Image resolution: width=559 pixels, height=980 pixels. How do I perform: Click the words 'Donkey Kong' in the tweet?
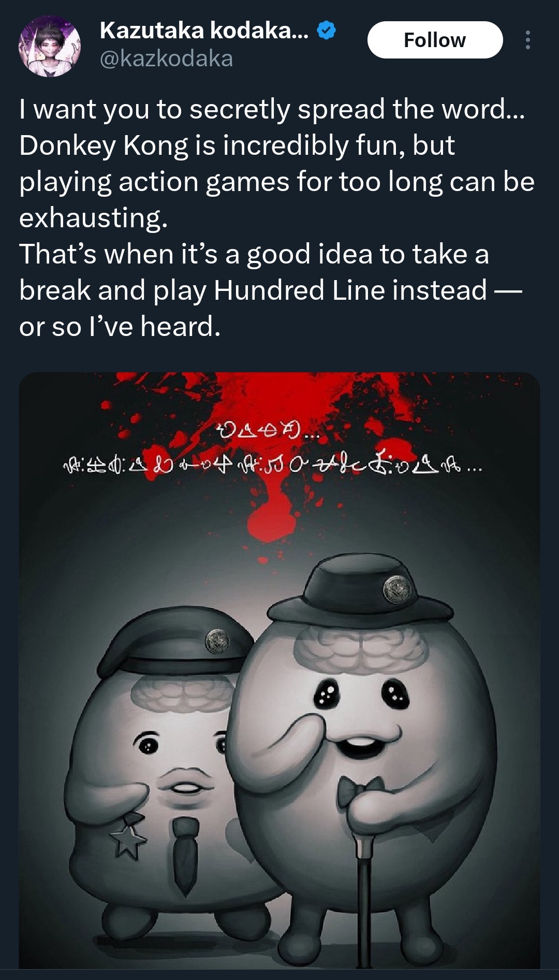[104, 146]
